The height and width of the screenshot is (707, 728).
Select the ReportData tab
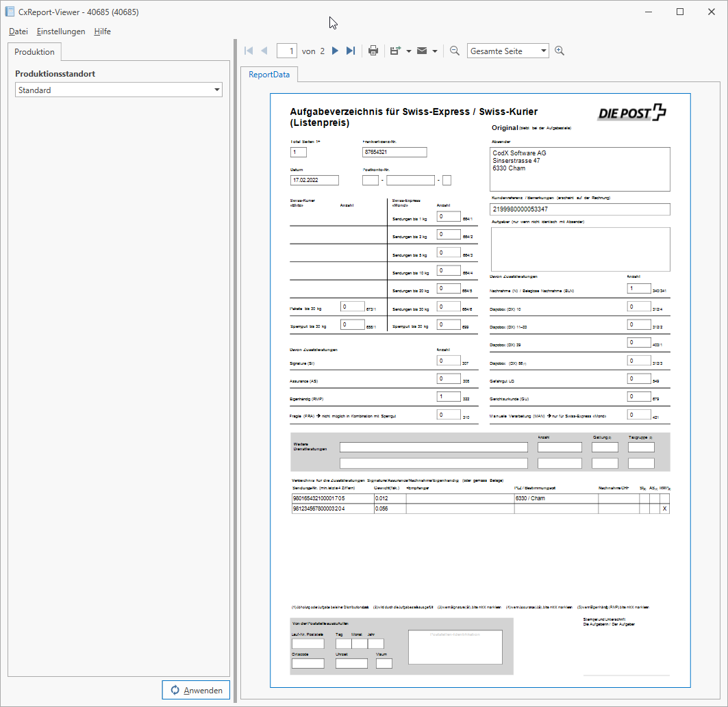pos(269,75)
